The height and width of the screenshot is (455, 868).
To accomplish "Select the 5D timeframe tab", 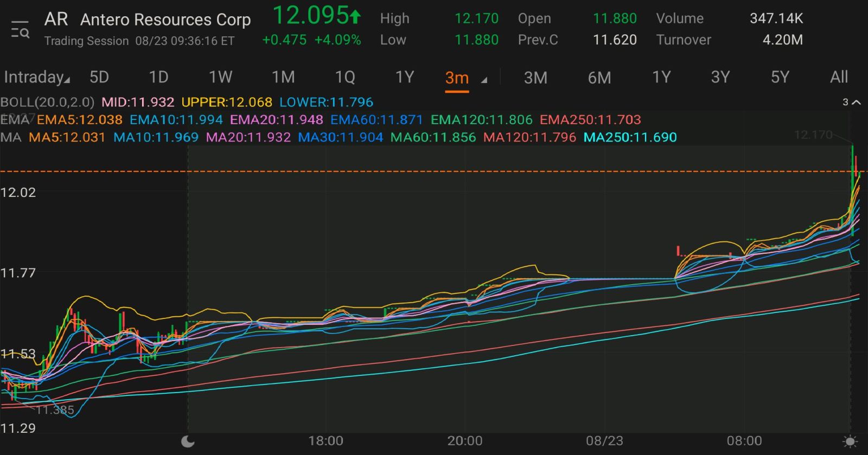I will click(99, 77).
